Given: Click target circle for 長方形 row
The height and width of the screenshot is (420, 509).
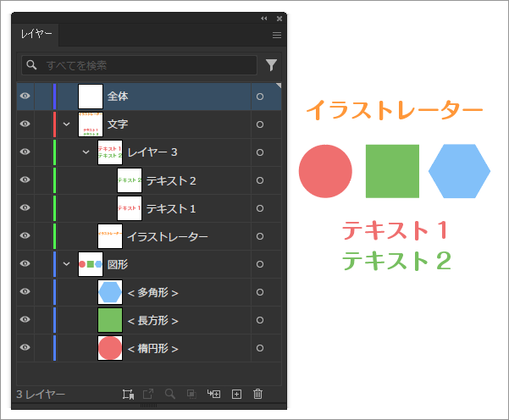Looking at the screenshot, I should pos(260,320).
